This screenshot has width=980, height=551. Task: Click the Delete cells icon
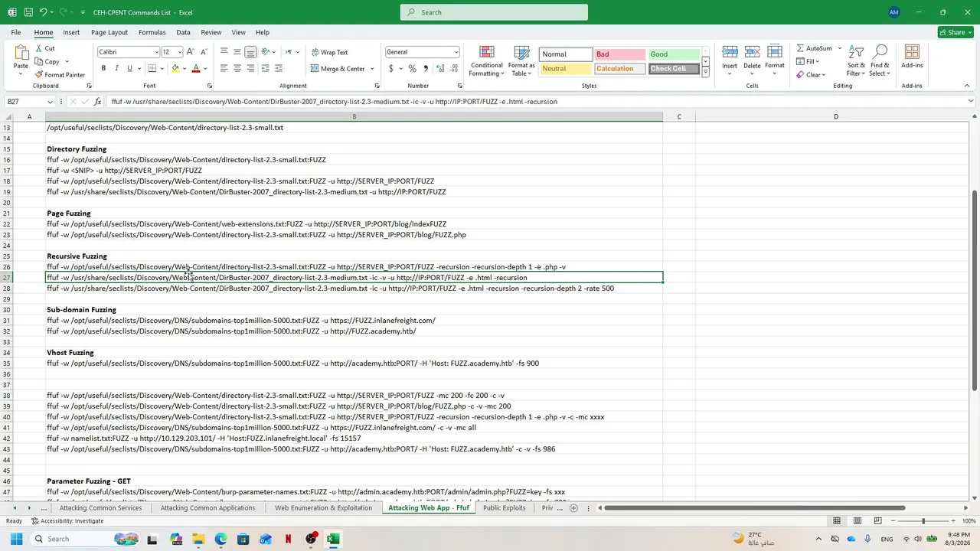752,52
